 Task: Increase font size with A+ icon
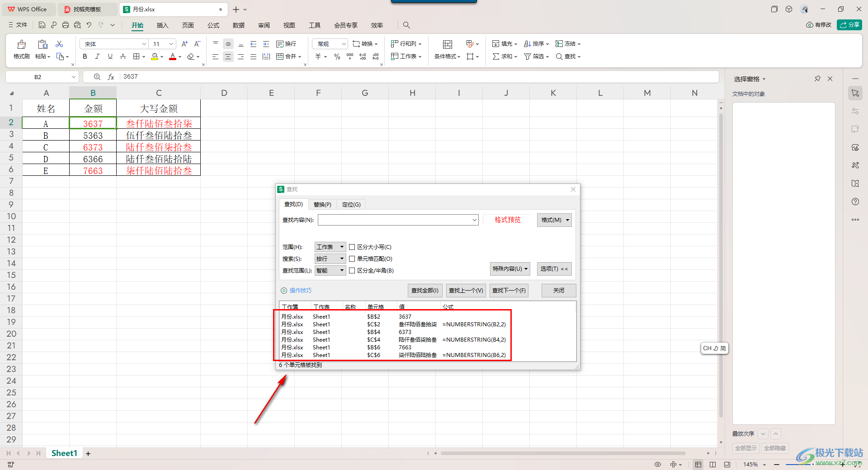(184, 44)
